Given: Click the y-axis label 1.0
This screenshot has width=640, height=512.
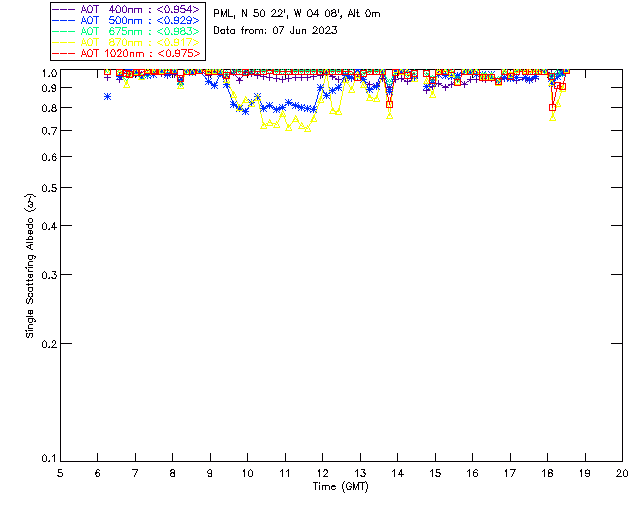Looking at the screenshot, I should pyautogui.click(x=49, y=73).
